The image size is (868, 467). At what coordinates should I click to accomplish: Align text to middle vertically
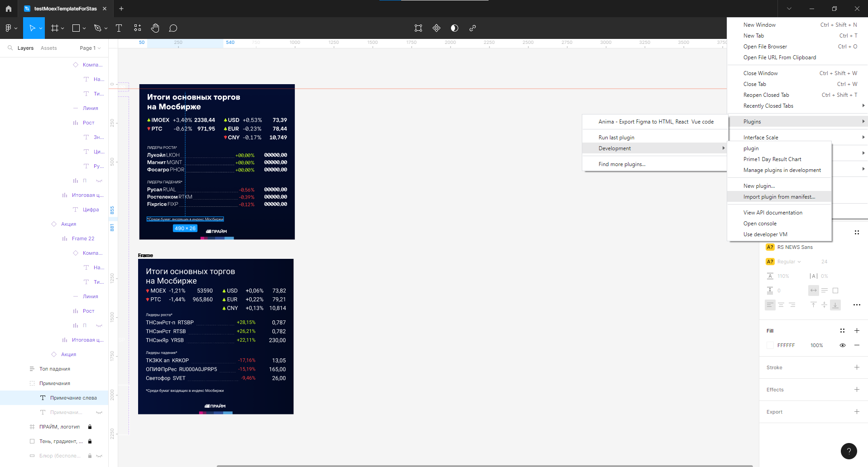pos(825,305)
